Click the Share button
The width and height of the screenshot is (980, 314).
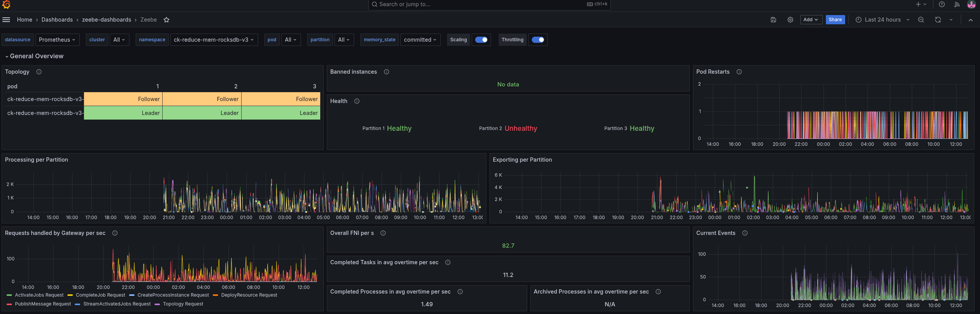tap(835, 20)
